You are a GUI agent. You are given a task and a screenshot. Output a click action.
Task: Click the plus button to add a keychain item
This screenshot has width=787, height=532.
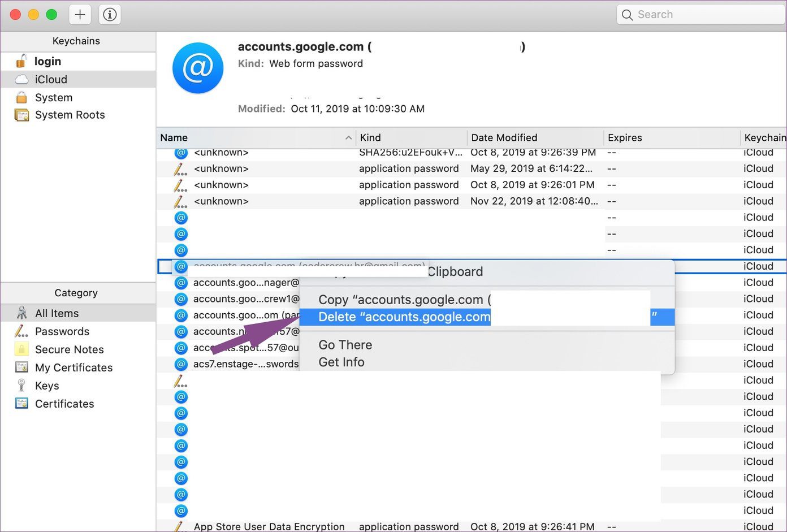(x=80, y=15)
